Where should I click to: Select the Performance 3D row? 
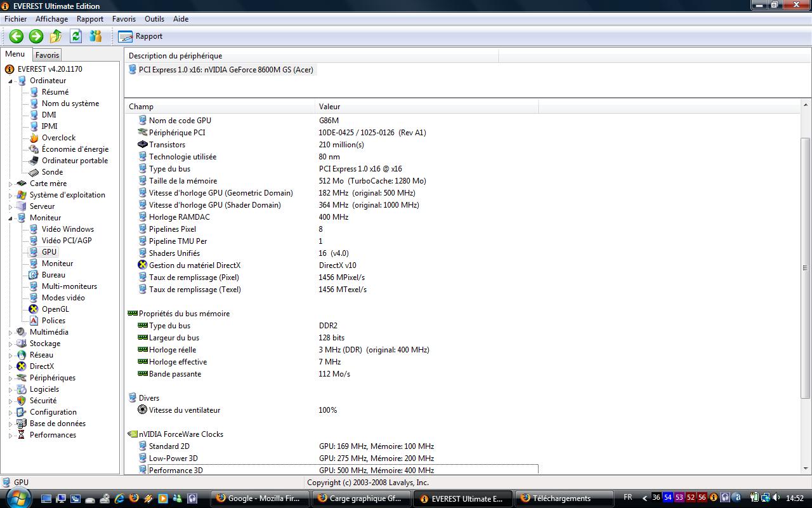tap(176, 471)
